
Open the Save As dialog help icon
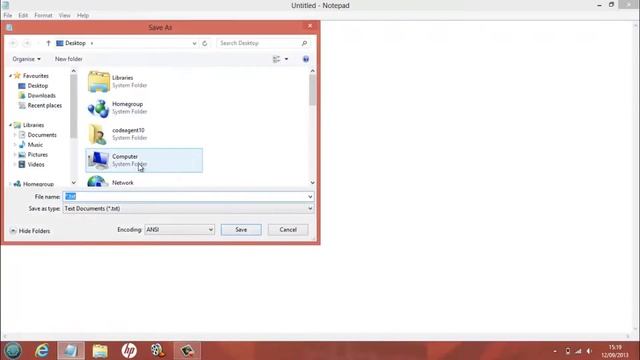click(306, 59)
